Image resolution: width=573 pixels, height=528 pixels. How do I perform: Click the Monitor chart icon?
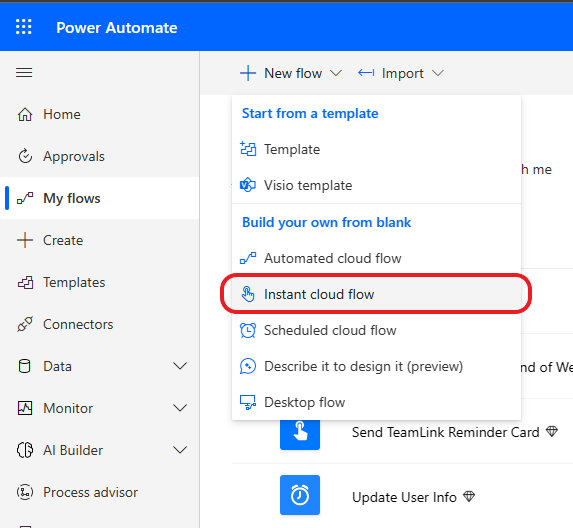tap(25, 408)
